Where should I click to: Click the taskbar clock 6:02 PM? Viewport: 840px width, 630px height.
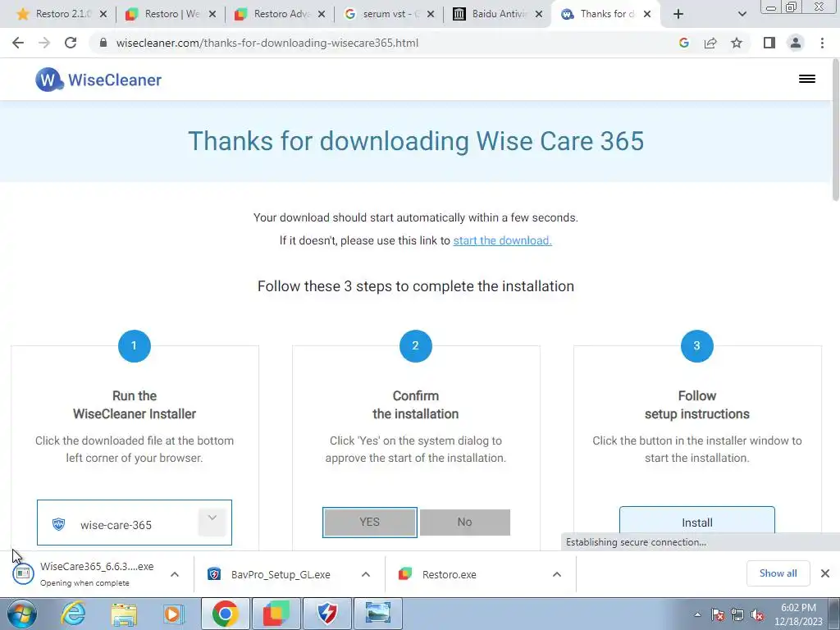(798, 614)
